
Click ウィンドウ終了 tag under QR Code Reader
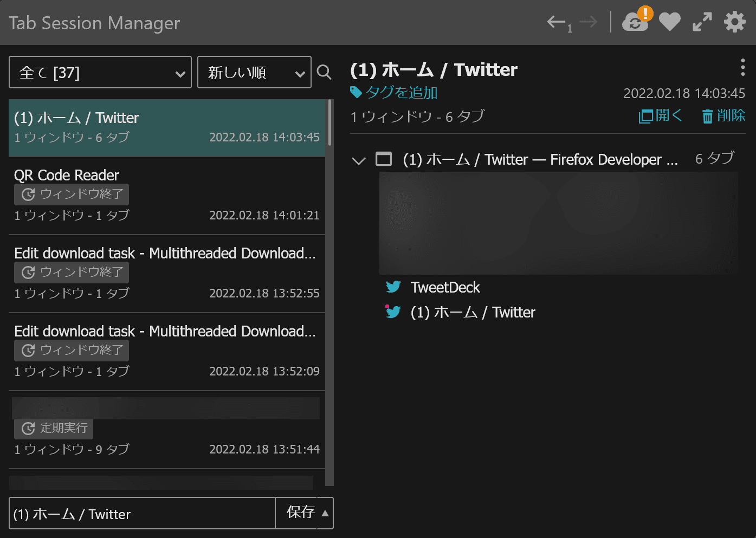point(72,194)
